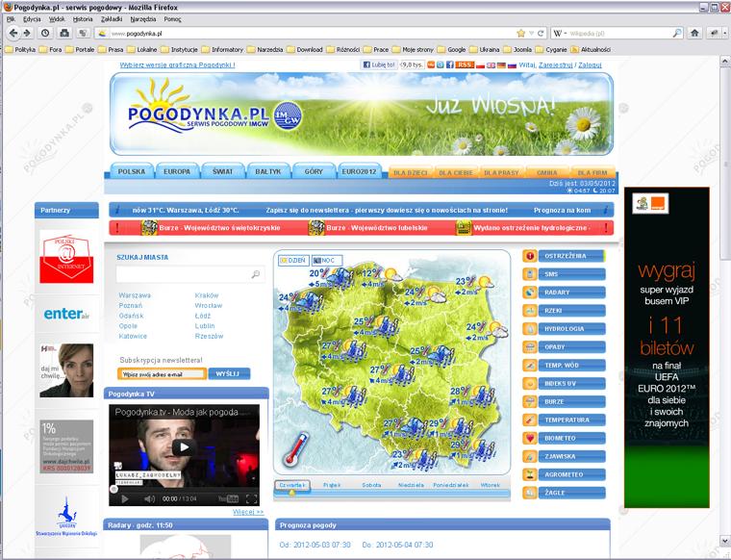Click the BIOMETEO heart icon

coord(530,439)
